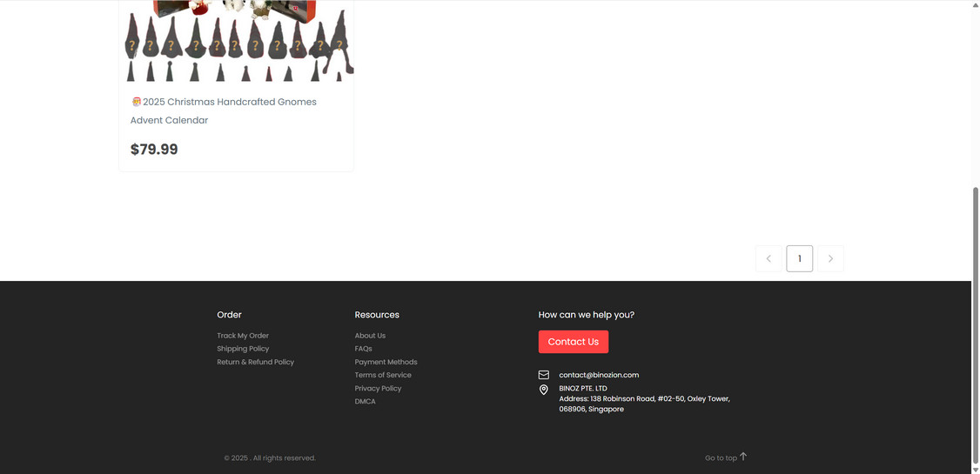Open the Christmas Handcrafted Gnomes Advent Calendar title
The height and width of the screenshot is (474, 980).
pos(223,110)
